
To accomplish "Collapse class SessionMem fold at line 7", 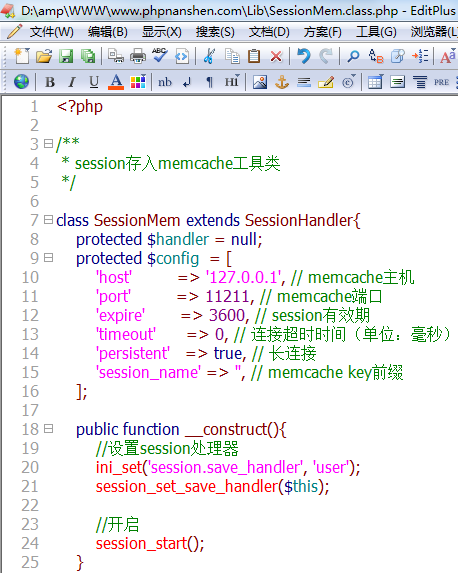I will click(48, 219).
